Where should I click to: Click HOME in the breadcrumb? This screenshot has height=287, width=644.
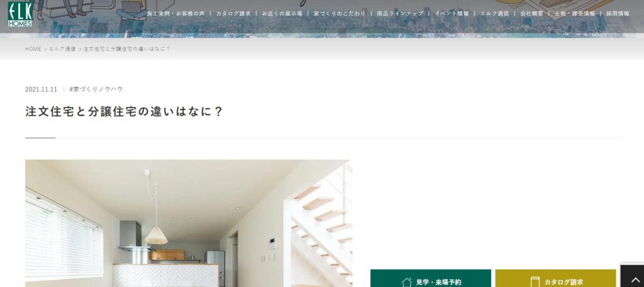tap(33, 49)
